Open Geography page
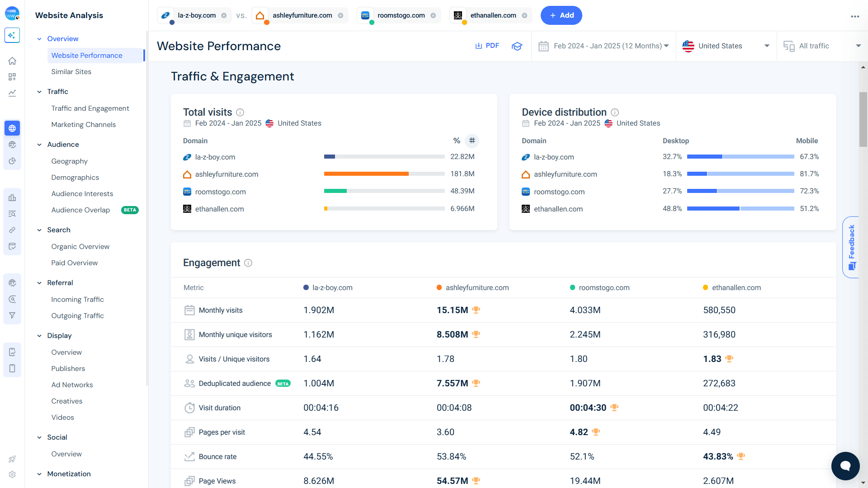The width and height of the screenshot is (868, 488). click(69, 161)
